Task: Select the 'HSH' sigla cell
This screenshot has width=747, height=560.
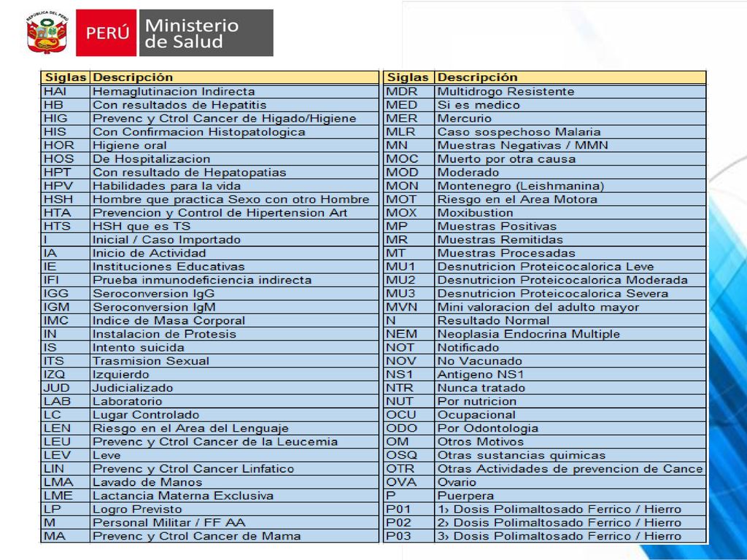Action: (x=65, y=199)
